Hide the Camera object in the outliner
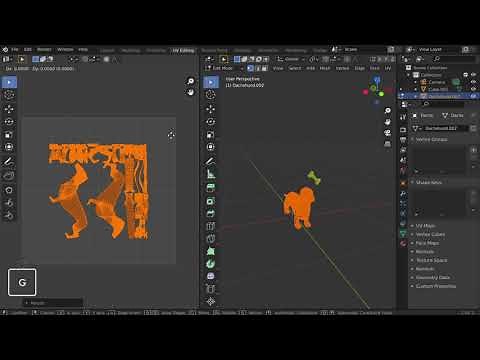 pos(473,82)
